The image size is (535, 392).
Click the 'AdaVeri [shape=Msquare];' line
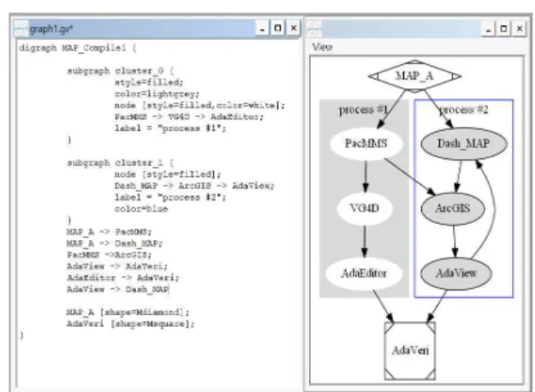coord(131,324)
